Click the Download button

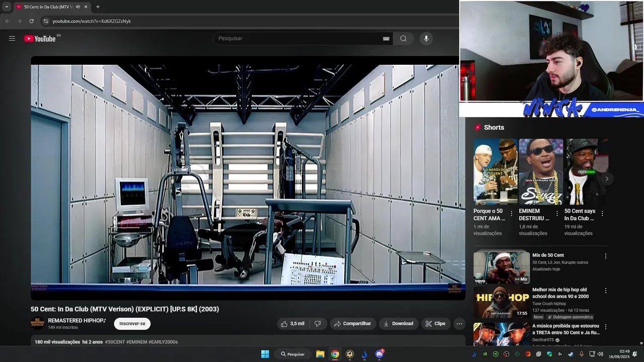tap(398, 324)
